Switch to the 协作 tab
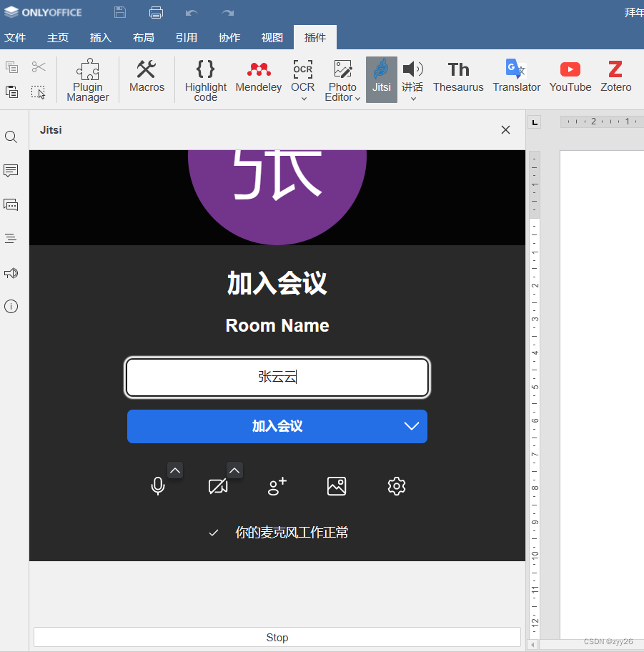Image resolution: width=644 pixels, height=652 pixels. click(229, 37)
